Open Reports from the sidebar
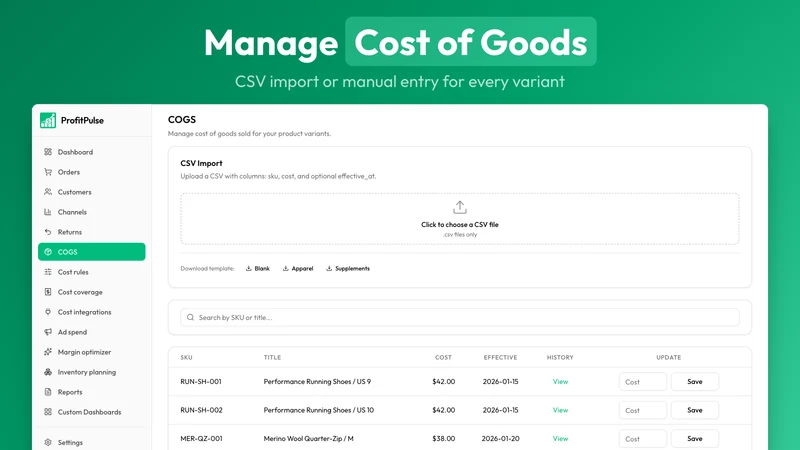800x450 pixels. click(91, 392)
